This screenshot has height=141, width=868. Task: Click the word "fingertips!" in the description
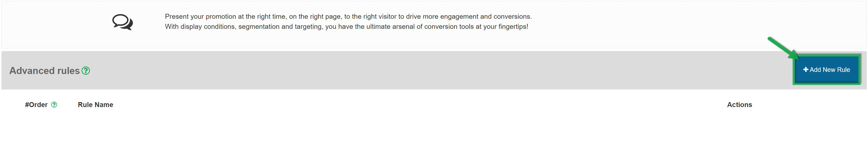[x=513, y=27]
